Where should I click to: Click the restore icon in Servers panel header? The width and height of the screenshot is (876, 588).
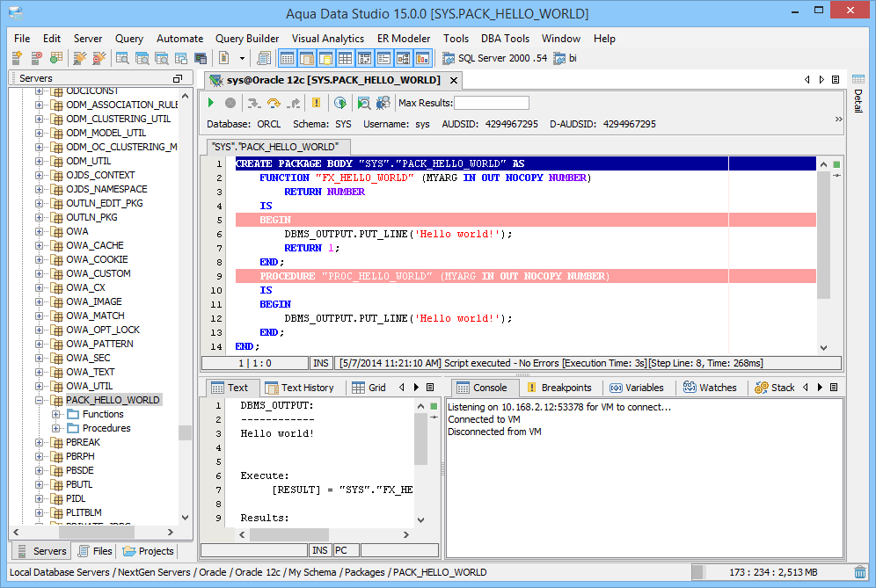click(178, 79)
